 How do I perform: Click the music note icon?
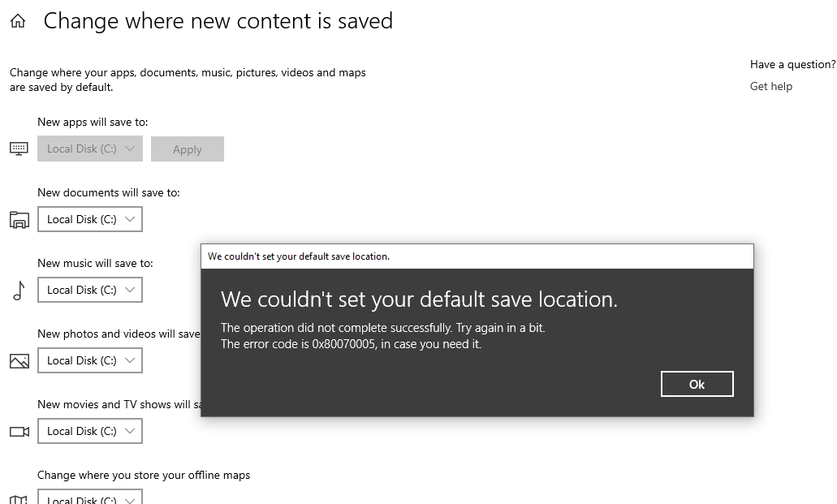[18, 290]
